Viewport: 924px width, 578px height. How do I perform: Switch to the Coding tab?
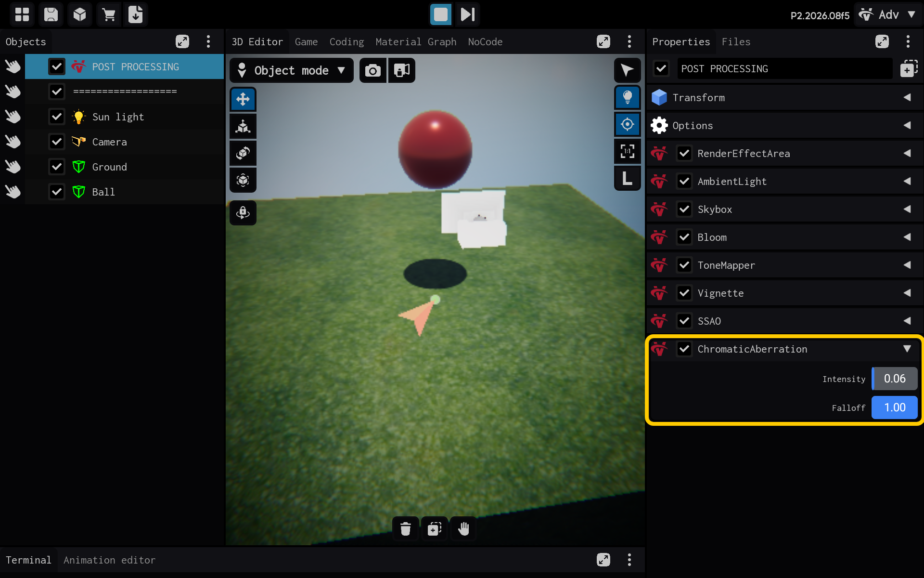coord(346,42)
